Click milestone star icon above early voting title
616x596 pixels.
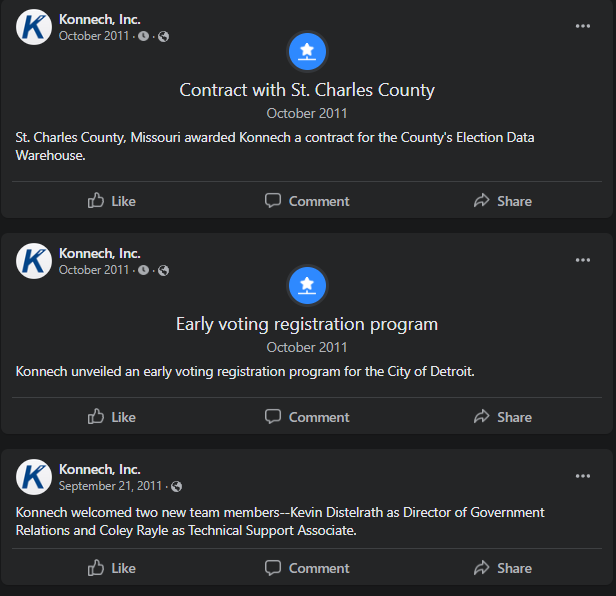(x=307, y=286)
